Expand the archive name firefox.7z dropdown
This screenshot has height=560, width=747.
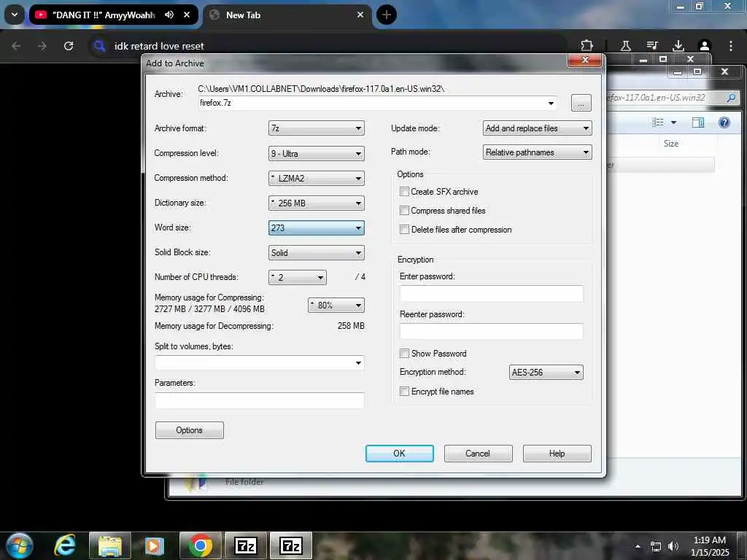click(x=551, y=103)
